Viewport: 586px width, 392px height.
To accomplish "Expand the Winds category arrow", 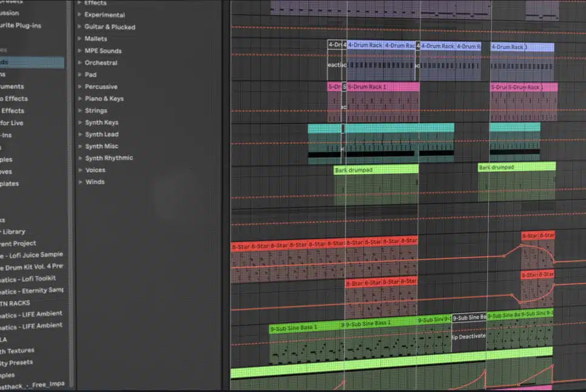I will click(x=80, y=182).
